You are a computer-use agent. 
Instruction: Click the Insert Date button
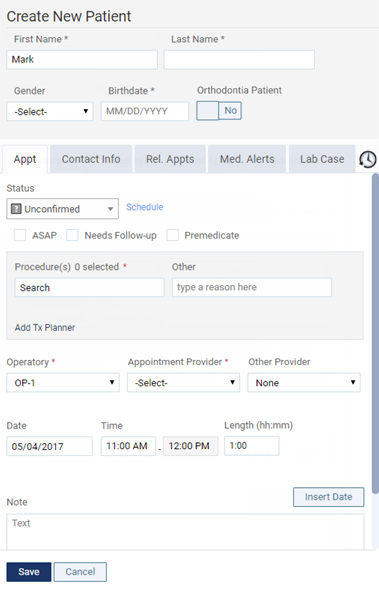point(329,497)
